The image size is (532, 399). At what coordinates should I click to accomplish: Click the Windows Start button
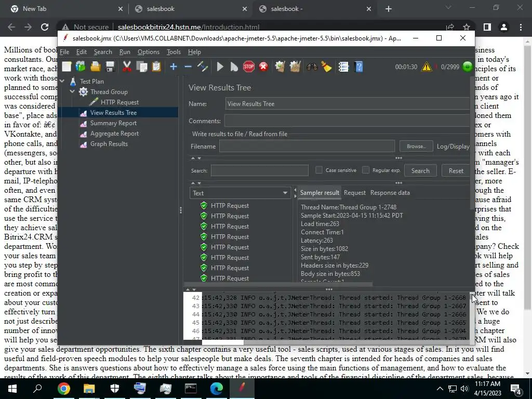[12, 389]
